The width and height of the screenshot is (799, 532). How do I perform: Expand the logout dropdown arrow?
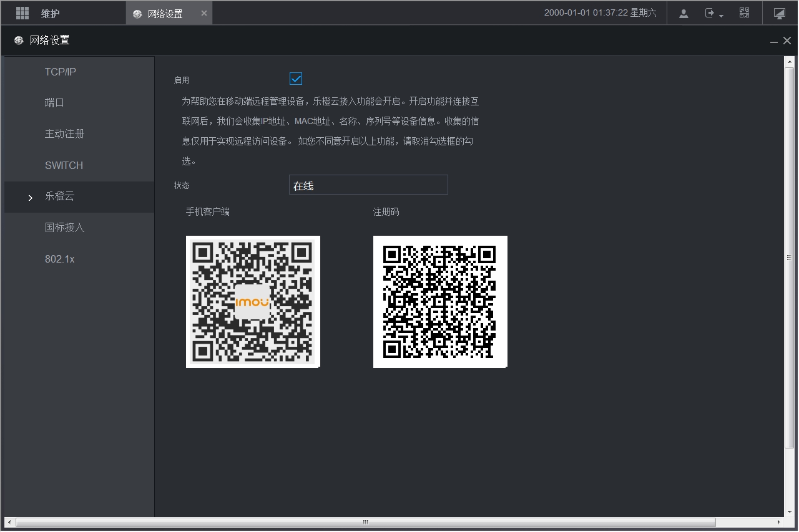coord(721,16)
